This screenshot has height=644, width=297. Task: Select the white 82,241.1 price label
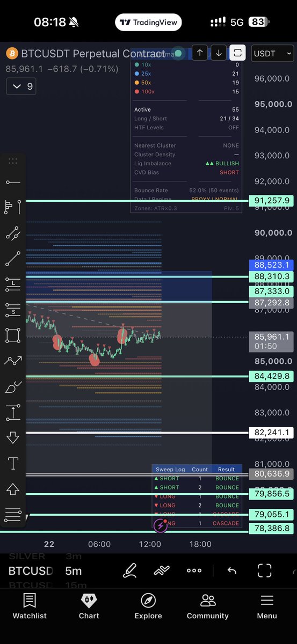272,433
